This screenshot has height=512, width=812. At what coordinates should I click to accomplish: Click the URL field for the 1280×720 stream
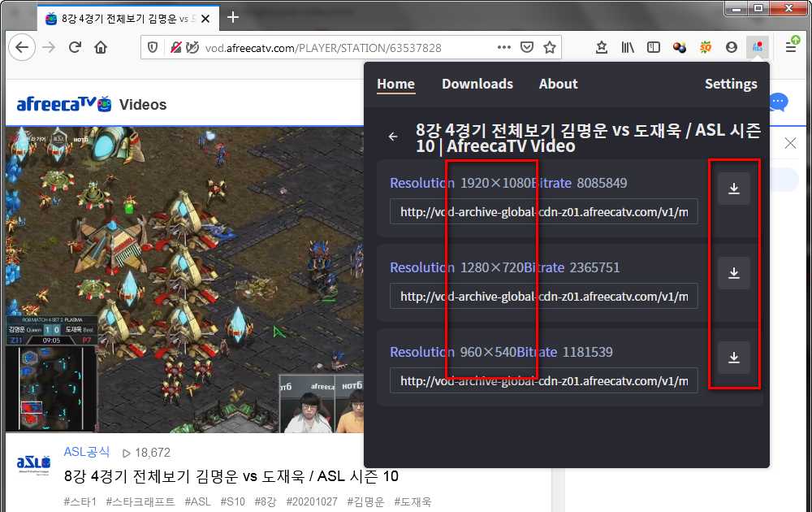click(544, 296)
